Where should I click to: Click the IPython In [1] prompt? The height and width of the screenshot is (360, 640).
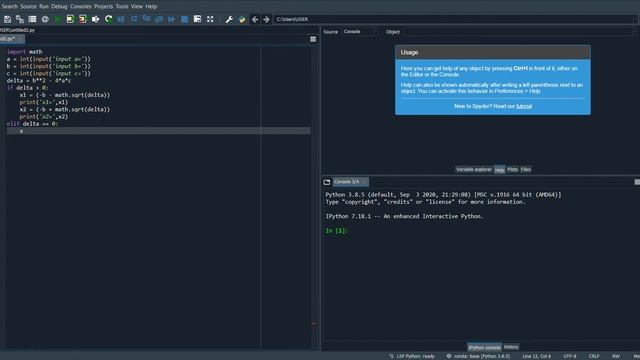[336, 231]
